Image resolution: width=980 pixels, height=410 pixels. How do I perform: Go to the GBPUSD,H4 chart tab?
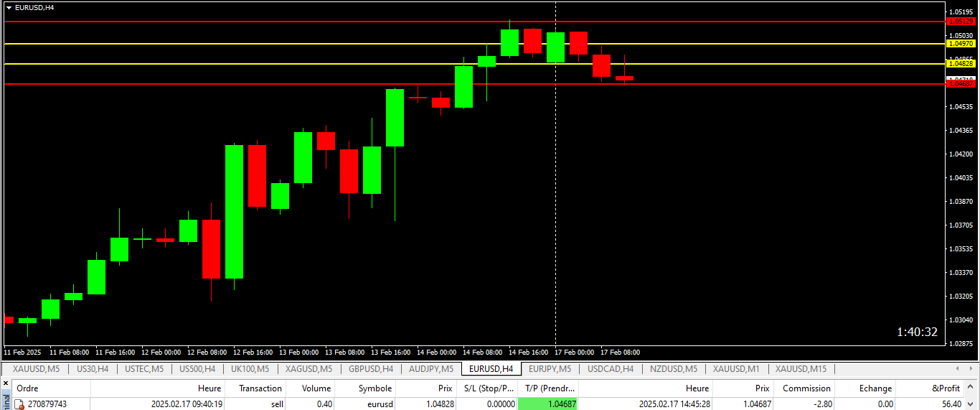[371, 369]
